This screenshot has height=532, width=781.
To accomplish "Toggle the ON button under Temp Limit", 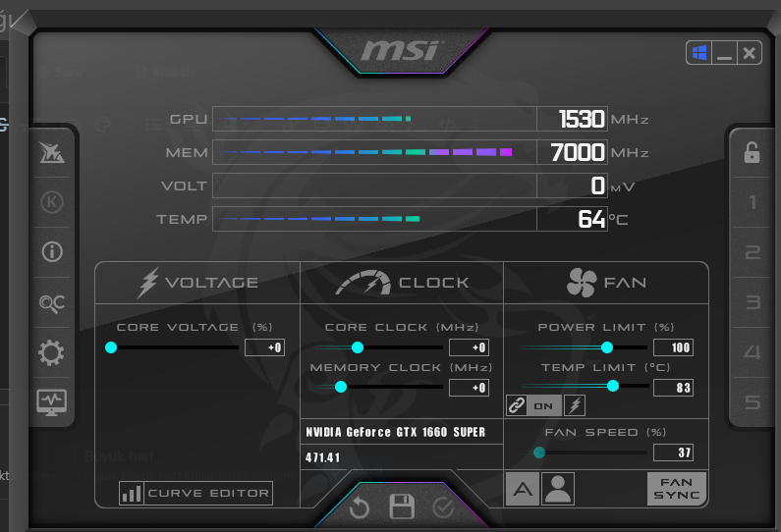I will [x=544, y=405].
